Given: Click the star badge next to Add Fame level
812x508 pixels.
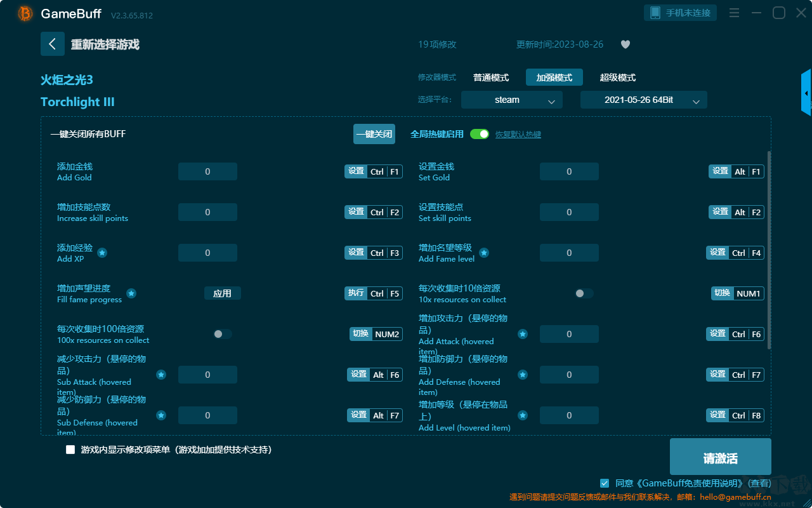Looking at the screenshot, I should coord(484,253).
